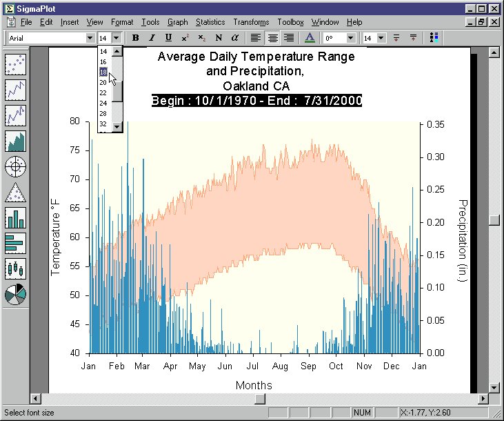Viewport: 504px width, 421px height.
Task: Choose font size 24 in the list
Action: click(103, 104)
